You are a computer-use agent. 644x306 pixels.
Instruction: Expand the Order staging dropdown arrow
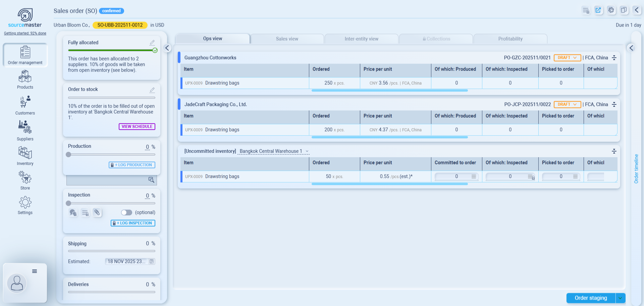(x=621, y=298)
